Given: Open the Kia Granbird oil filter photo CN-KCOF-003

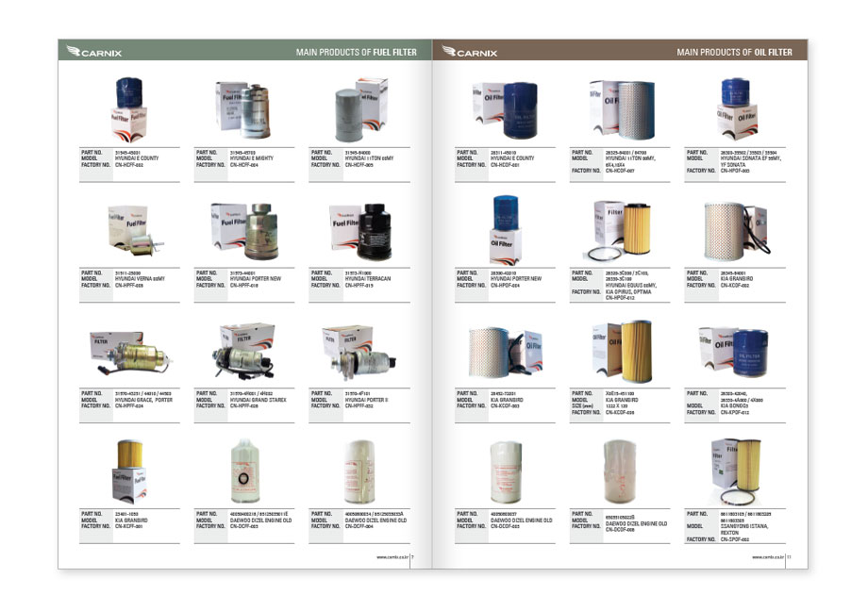Looking at the screenshot, I should pyautogui.click(x=505, y=352).
